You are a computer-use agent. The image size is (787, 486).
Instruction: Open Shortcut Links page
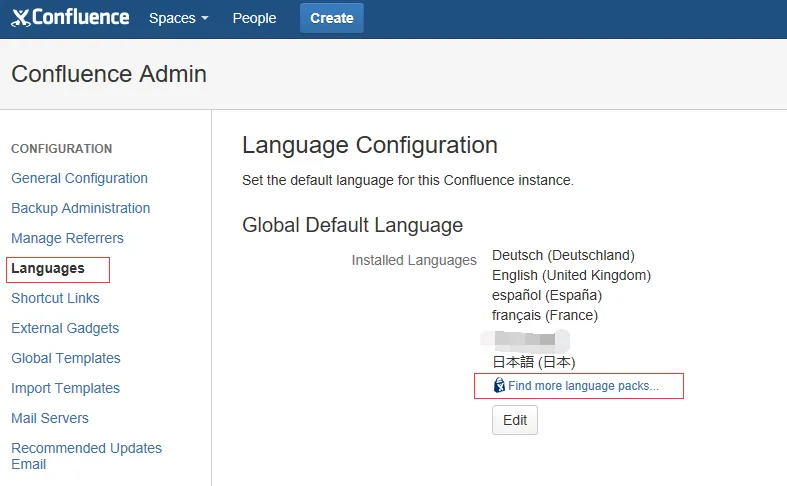coord(55,298)
